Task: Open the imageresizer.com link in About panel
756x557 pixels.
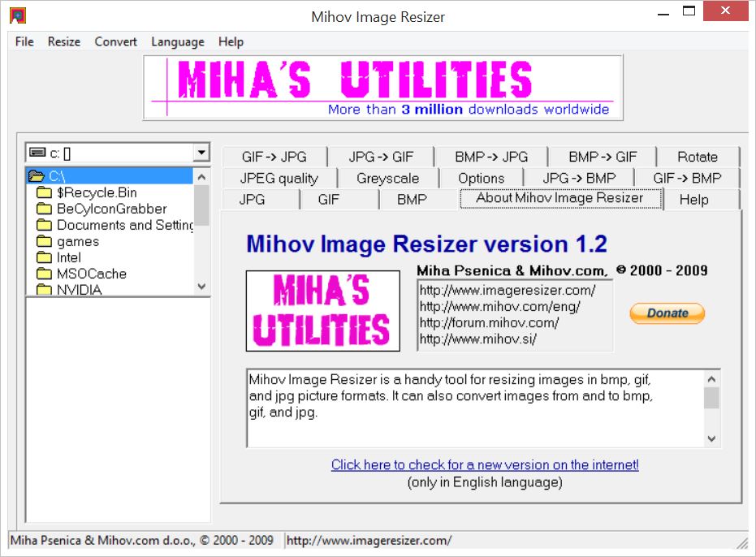Action: [508, 291]
